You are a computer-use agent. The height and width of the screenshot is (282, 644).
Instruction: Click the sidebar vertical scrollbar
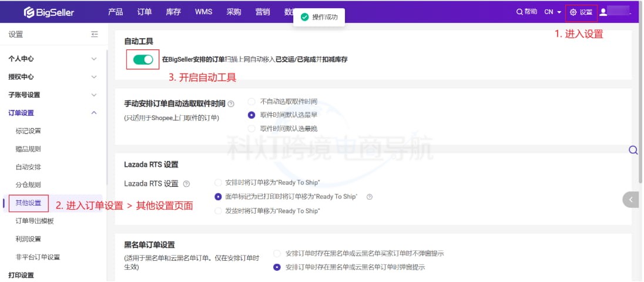click(x=106, y=117)
